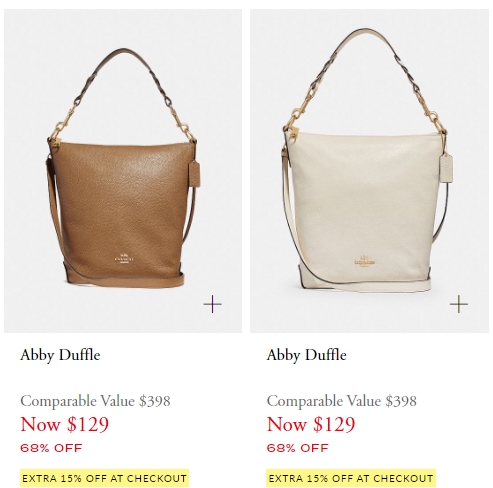Screen dimensions: 493x488
Task: Click Now $129 price for brown duffle
Action: (65, 424)
